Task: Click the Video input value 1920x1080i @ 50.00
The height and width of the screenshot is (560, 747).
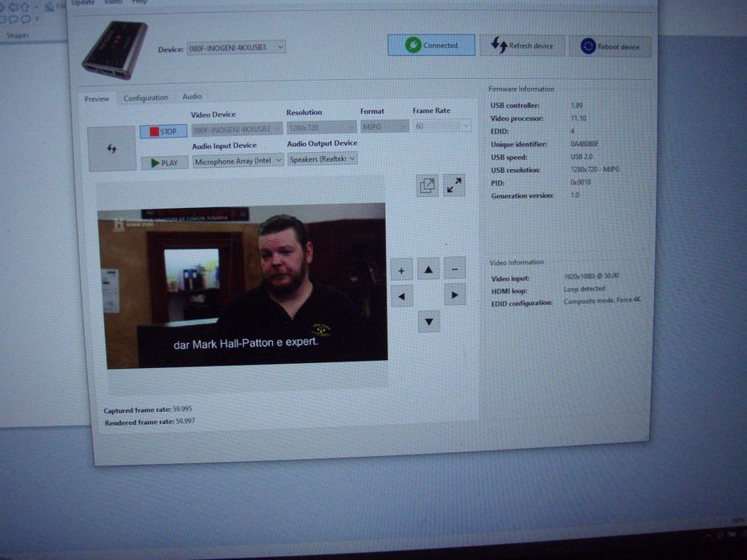Action: point(591,276)
